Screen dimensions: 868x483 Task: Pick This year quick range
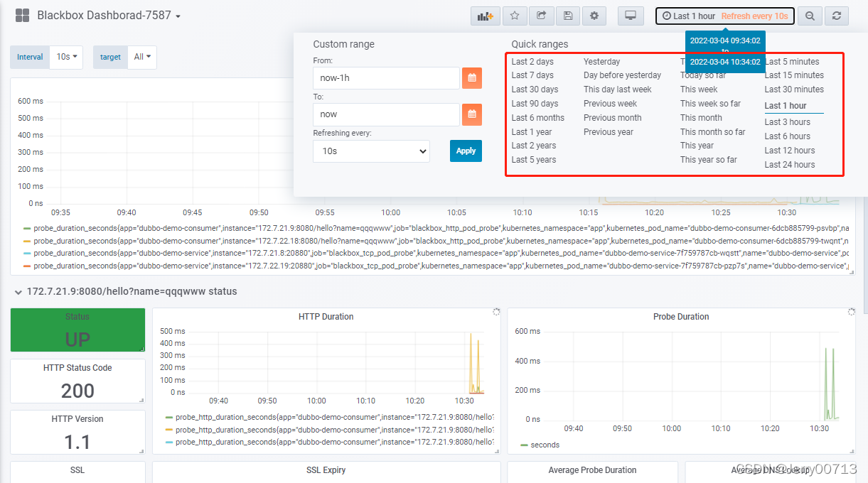pyautogui.click(x=697, y=146)
